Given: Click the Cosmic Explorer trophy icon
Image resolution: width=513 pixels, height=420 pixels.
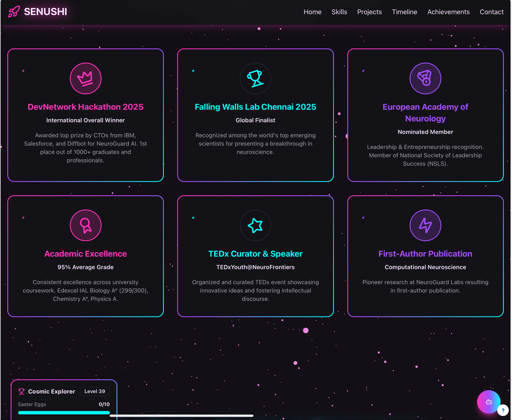Looking at the screenshot, I should pyautogui.click(x=21, y=391).
